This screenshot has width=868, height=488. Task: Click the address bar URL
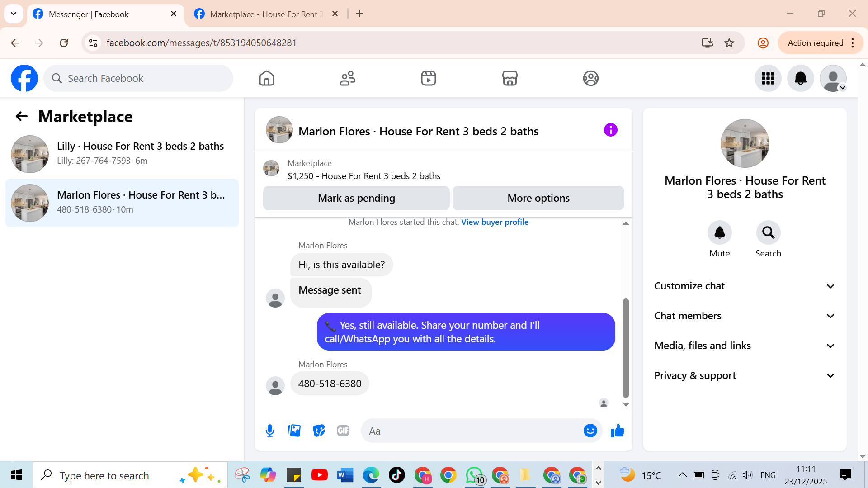coord(202,43)
